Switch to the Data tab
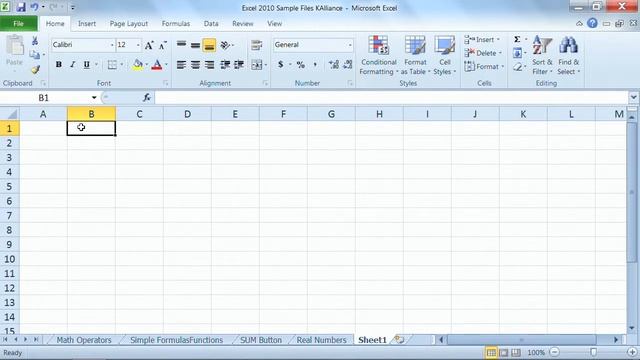The height and width of the screenshot is (360, 640). [211, 24]
